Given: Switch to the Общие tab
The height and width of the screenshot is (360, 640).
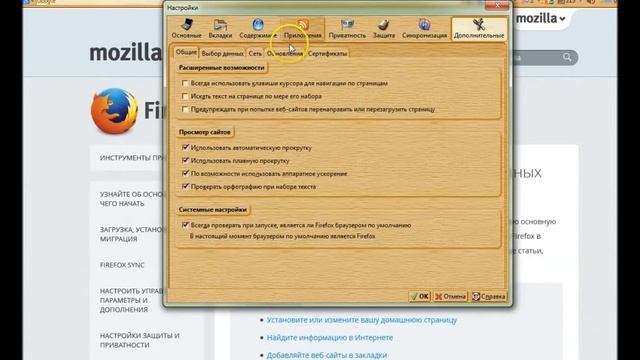Looking at the screenshot, I should coord(186,53).
